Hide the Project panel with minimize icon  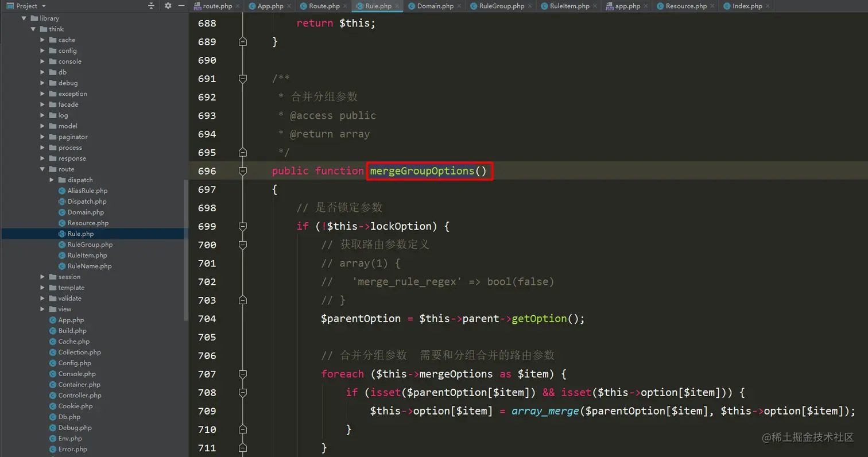181,6
